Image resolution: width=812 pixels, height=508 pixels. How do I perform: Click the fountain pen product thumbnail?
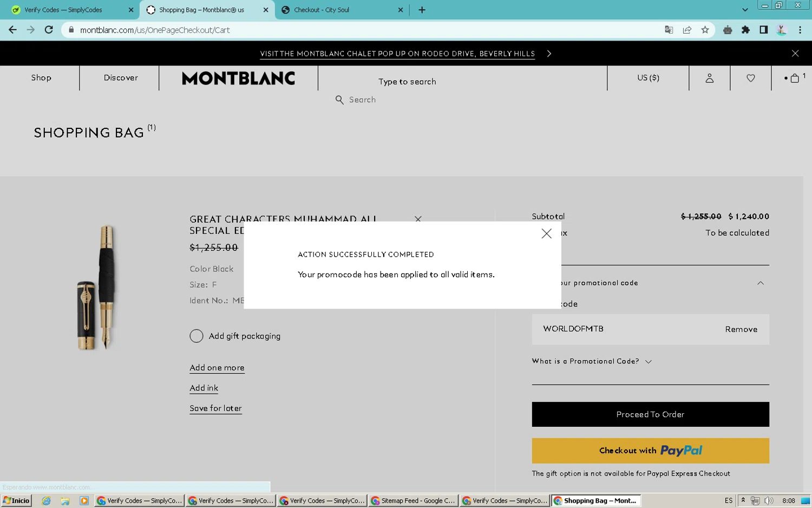tap(96, 287)
